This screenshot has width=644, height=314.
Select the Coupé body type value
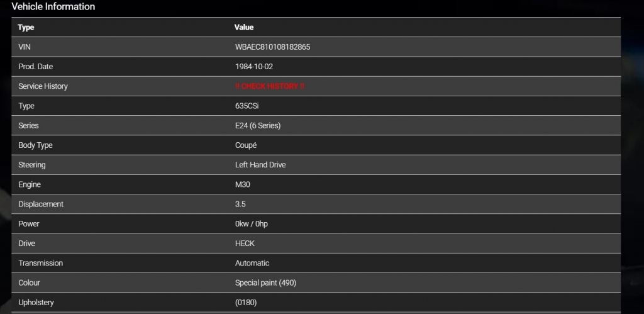point(246,145)
